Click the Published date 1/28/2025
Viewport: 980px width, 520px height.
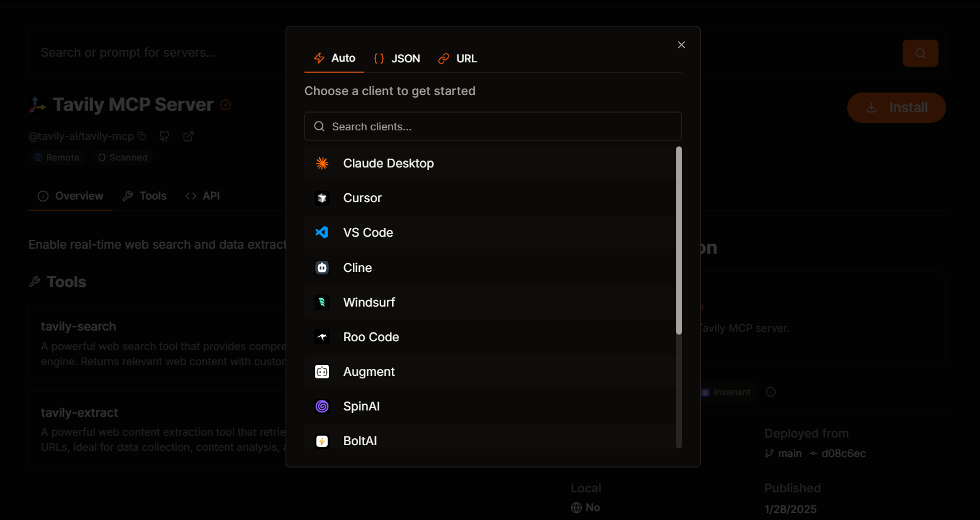(791, 509)
